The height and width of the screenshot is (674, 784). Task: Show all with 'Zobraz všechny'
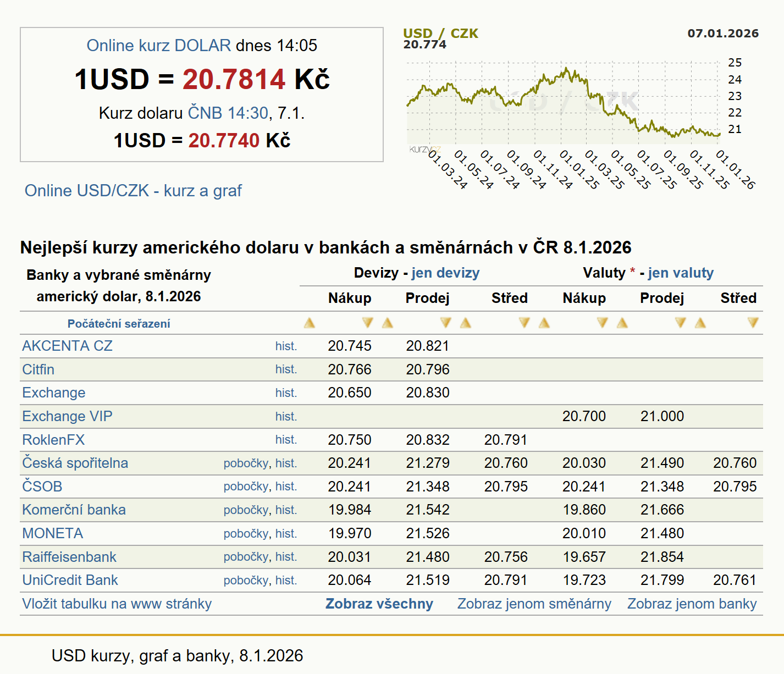point(379,604)
